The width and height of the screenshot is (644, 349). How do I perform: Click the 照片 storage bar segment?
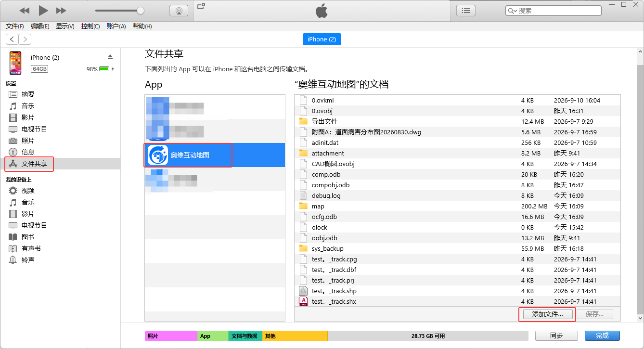point(171,336)
